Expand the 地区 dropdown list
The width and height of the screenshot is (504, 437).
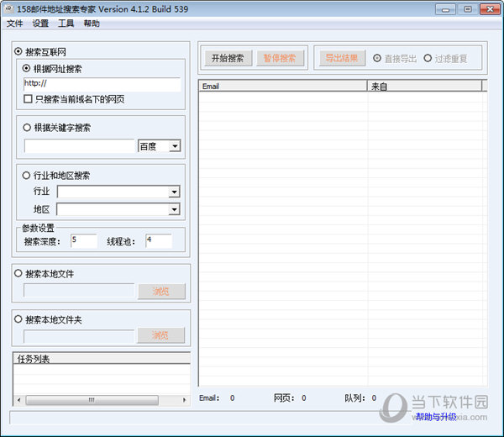(x=174, y=209)
